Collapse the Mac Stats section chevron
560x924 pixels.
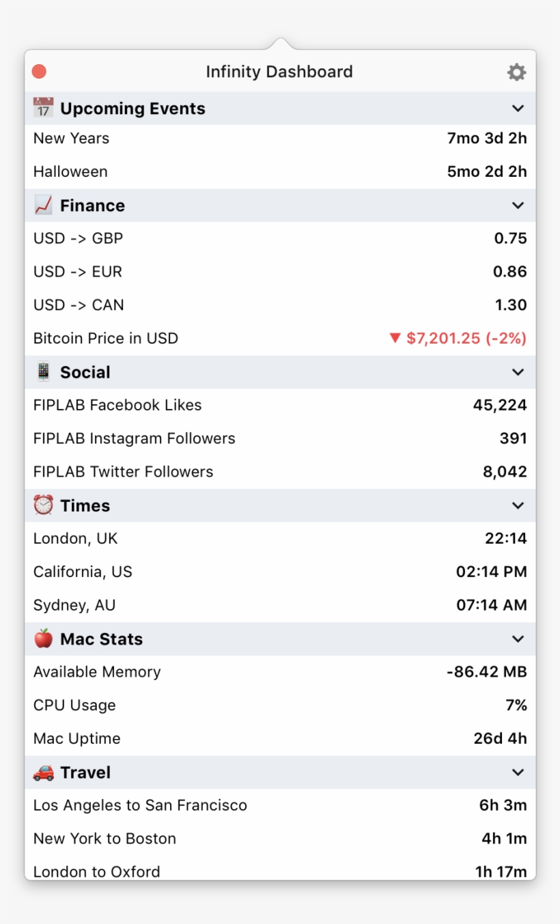518,639
